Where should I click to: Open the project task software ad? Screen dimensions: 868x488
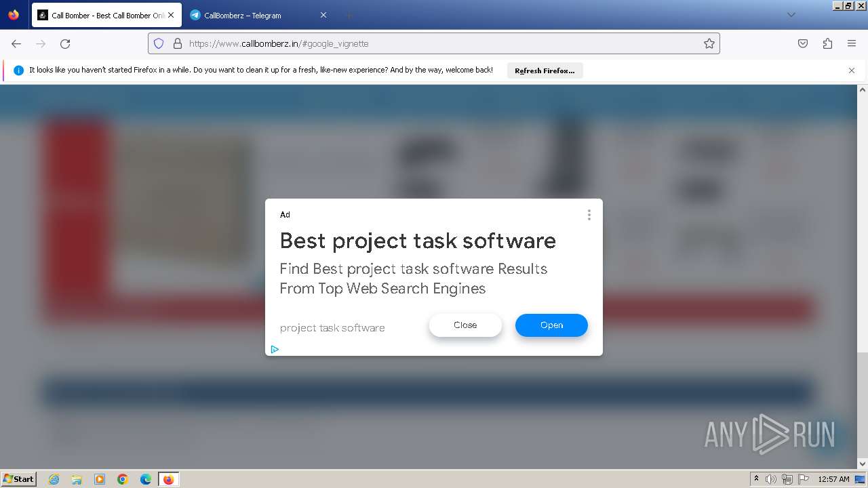[x=551, y=325]
